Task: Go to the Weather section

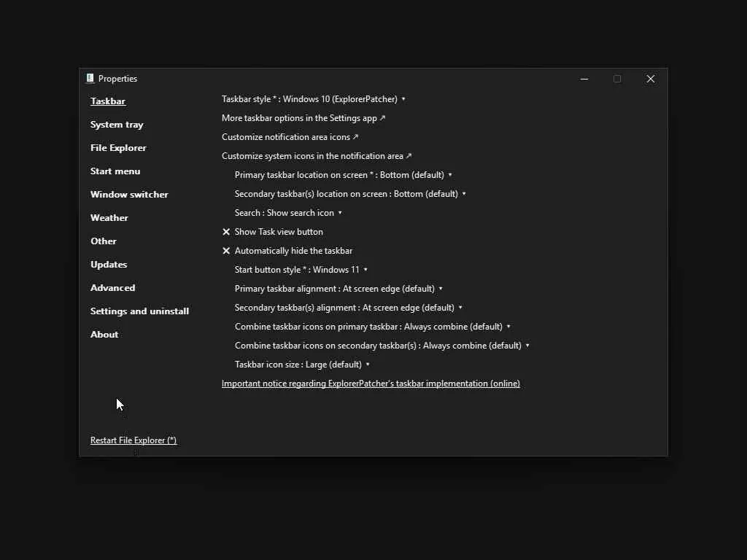Action: [x=109, y=217]
